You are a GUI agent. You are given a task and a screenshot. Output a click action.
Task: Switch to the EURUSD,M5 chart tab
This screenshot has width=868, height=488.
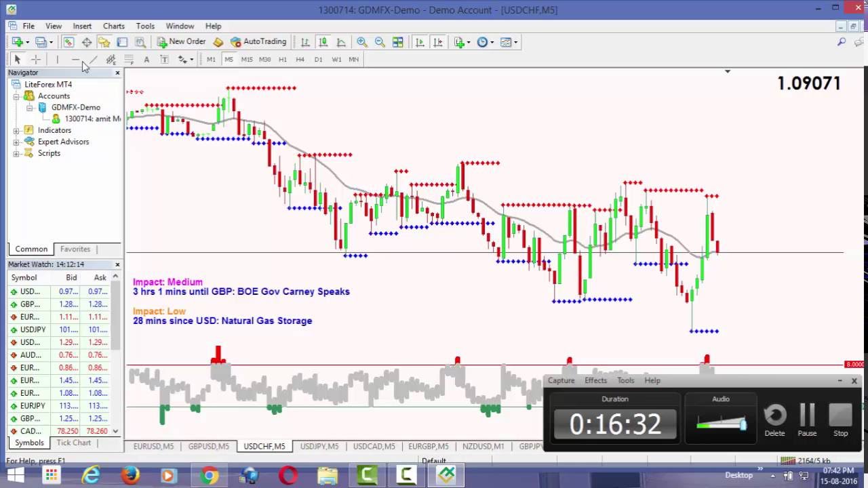coord(153,446)
